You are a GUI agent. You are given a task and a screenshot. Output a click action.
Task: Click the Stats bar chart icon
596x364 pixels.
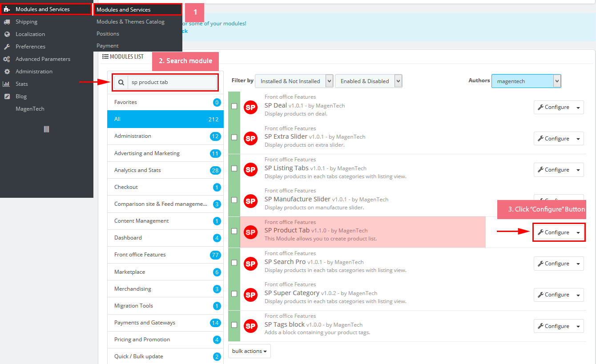(x=7, y=84)
